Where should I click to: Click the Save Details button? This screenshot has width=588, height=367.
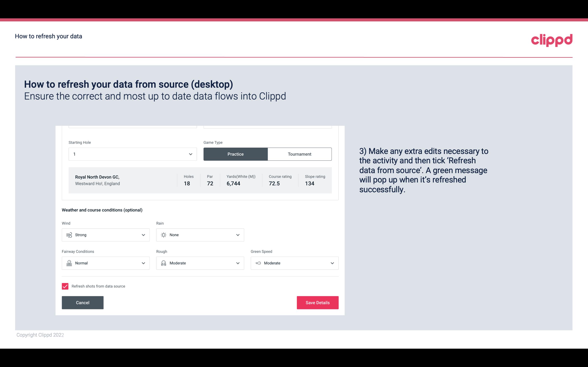tap(317, 302)
